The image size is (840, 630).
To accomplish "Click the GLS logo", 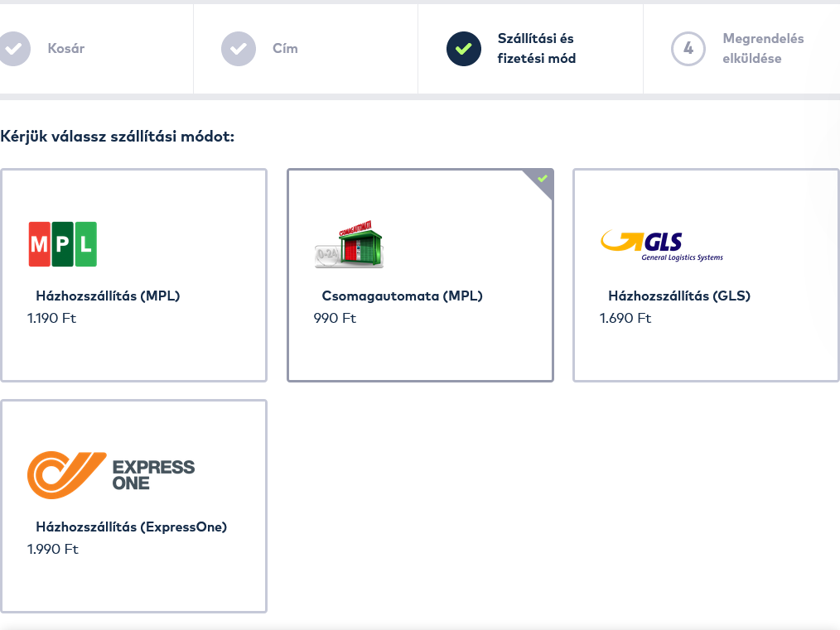I will (x=661, y=245).
